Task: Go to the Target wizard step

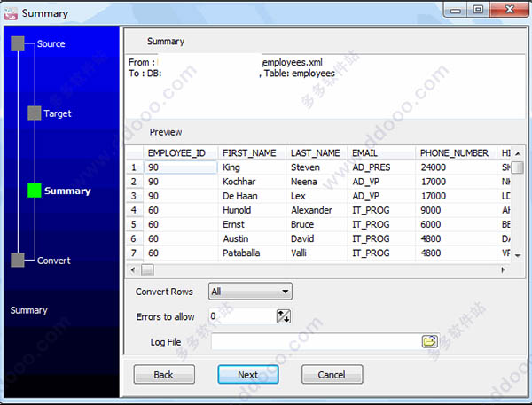Action: [x=58, y=113]
